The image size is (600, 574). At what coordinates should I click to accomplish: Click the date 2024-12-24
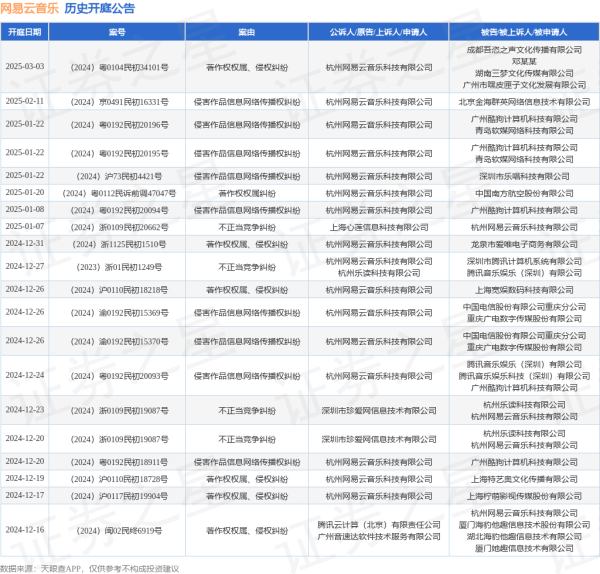[x=24, y=375]
